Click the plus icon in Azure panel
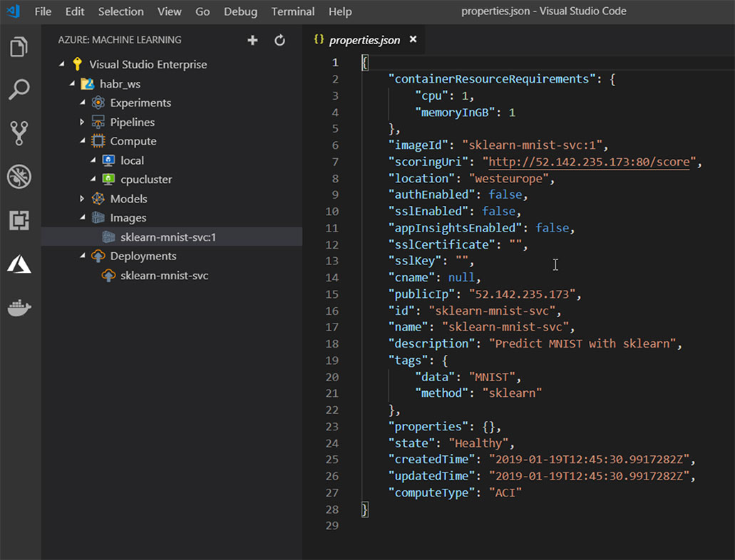Screen dimensions: 735x560 [x=252, y=41]
